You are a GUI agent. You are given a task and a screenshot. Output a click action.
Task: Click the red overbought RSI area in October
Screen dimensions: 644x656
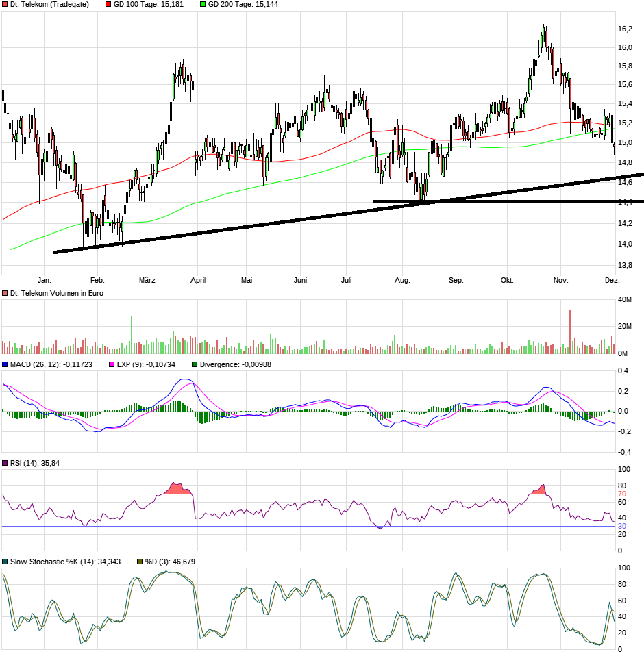(539, 490)
